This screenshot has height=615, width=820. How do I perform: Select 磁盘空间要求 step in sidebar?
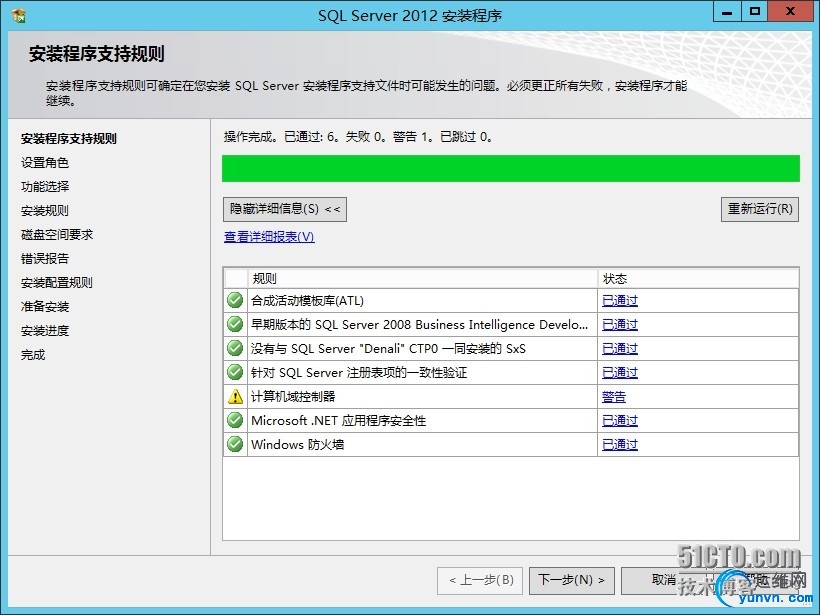coord(57,235)
